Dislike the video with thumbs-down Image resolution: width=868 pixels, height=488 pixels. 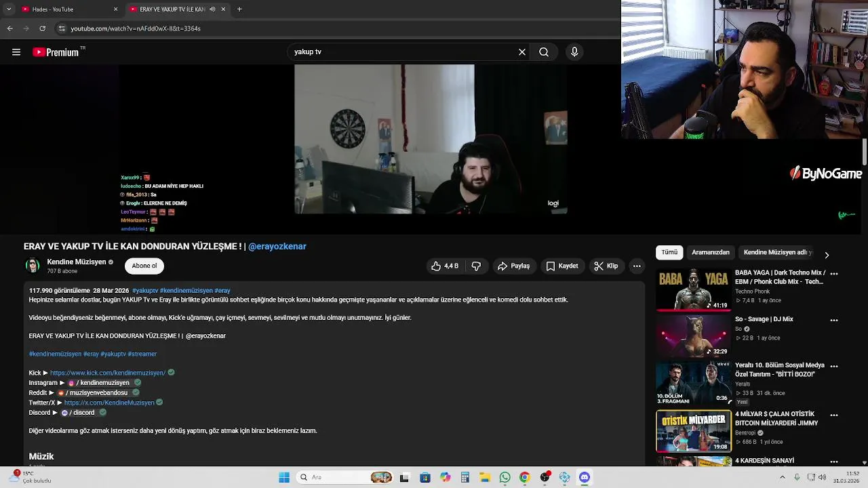click(476, 266)
